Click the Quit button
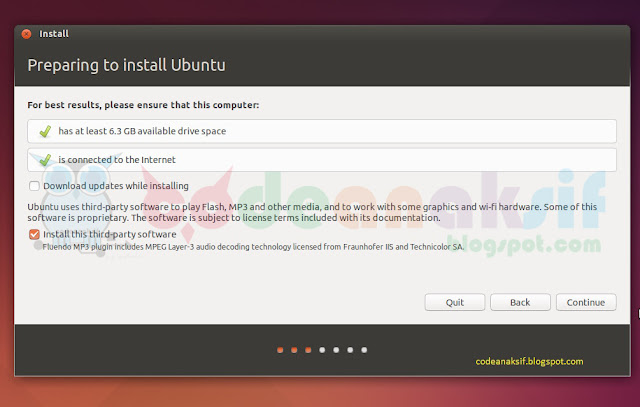The height and width of the screenshot is (407, 640). (x=455, y=302)
